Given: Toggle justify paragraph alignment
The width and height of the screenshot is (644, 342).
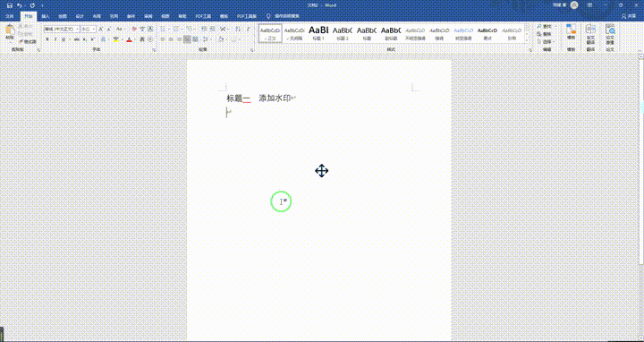Looking at the screenshot, I should click(x=187, y=39).
